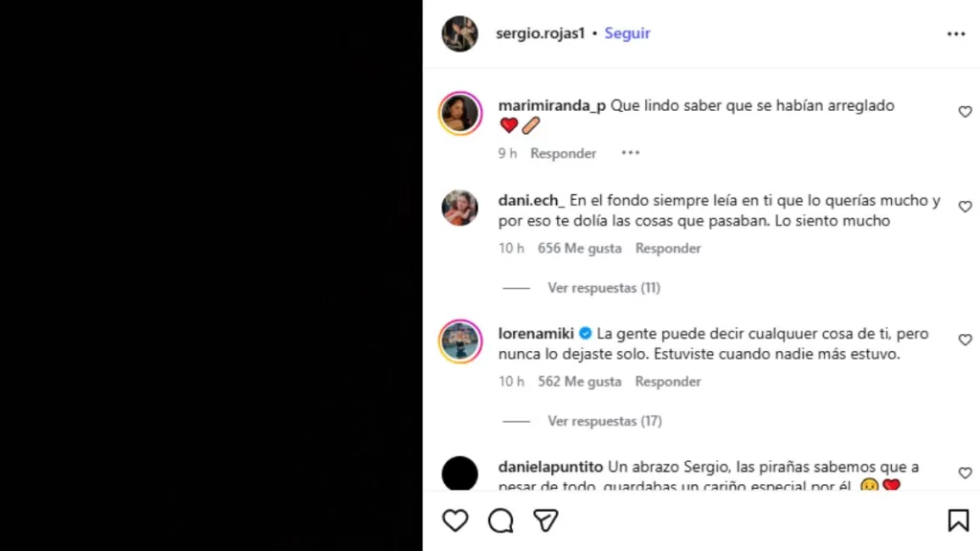The width and height of the screenshot is (980, 551).
Task: Save the post with bookmark icon
Action: pyautogui.click(x=958, y=520)
